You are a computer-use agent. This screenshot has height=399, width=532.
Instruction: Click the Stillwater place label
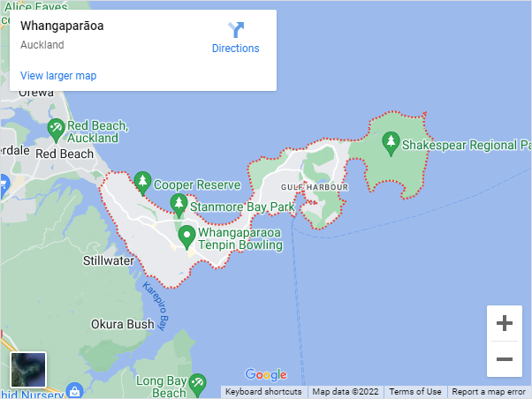pyautogui.click(x=109, y=260)
